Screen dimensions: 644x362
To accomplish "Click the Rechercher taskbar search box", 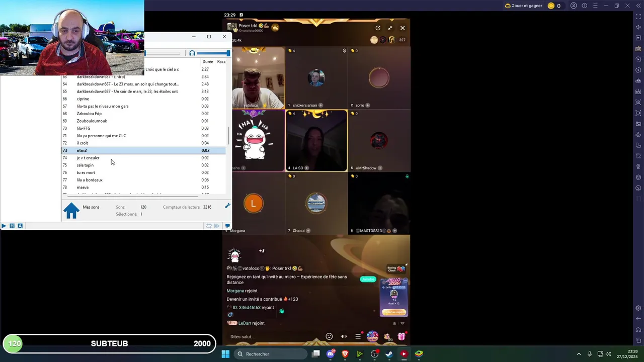I will point(271,354).
